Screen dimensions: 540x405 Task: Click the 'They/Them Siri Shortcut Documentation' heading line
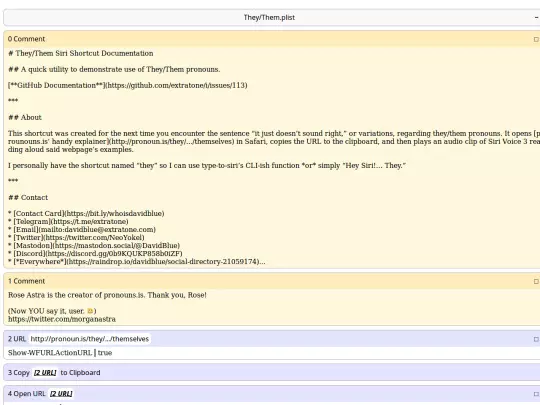81,53
